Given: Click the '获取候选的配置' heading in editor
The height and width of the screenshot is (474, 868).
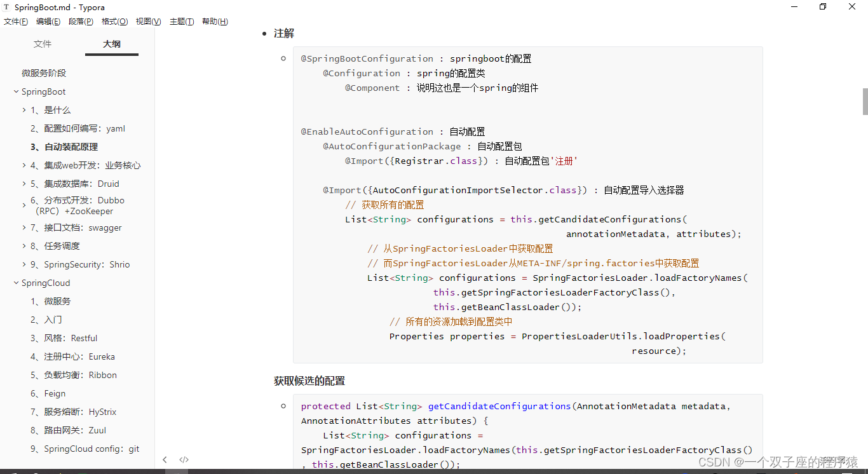Looking at the screenshot, I should point(309,381).
